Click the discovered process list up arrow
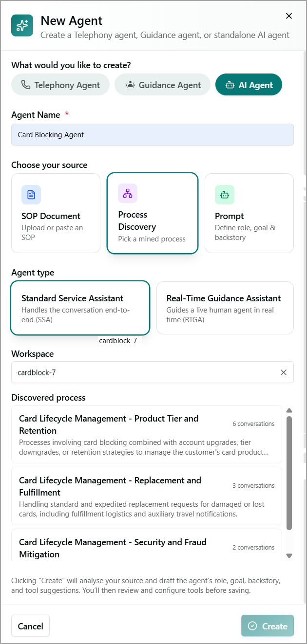The image size is (307, 644). 289,410
